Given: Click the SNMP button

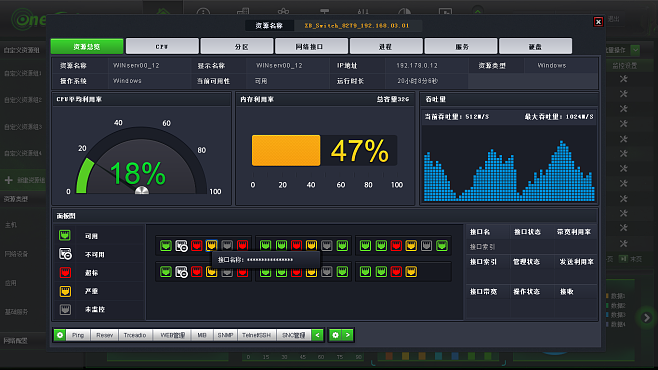Looking at the screenshot, I should point(225,335).
